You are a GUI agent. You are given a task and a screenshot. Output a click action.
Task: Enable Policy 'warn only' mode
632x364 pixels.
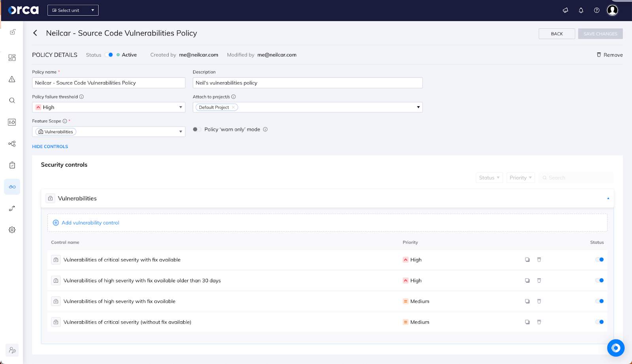tap(197, 129)
